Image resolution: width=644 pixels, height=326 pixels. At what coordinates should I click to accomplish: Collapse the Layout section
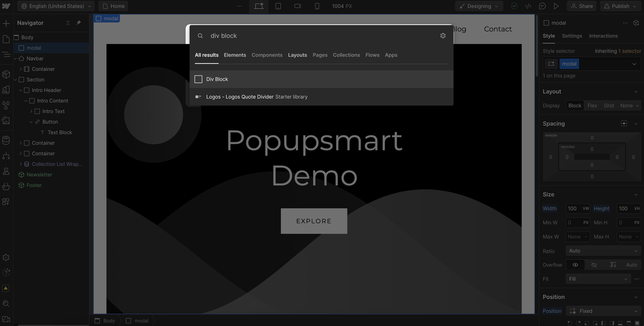(x=636, y=92)
